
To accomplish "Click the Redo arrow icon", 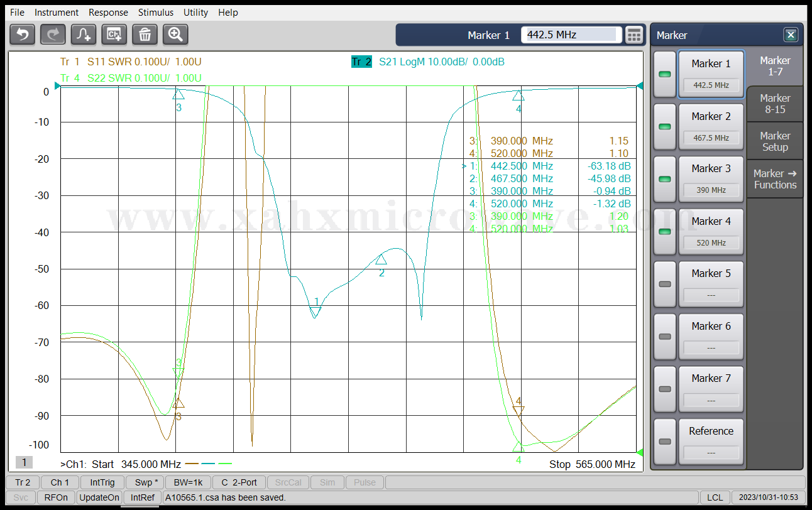I will 53,34.
